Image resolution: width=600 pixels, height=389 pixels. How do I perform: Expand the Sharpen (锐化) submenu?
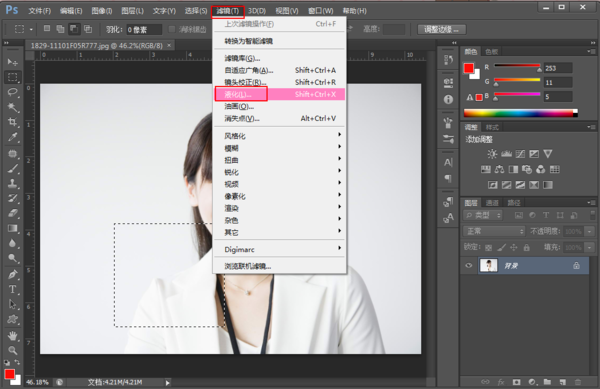coord(280,172)
